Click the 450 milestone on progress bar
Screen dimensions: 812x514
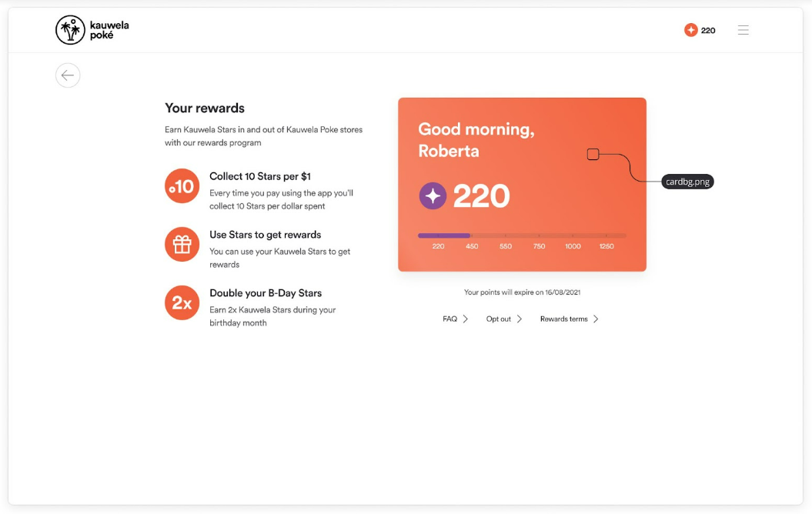pos(472,246)
